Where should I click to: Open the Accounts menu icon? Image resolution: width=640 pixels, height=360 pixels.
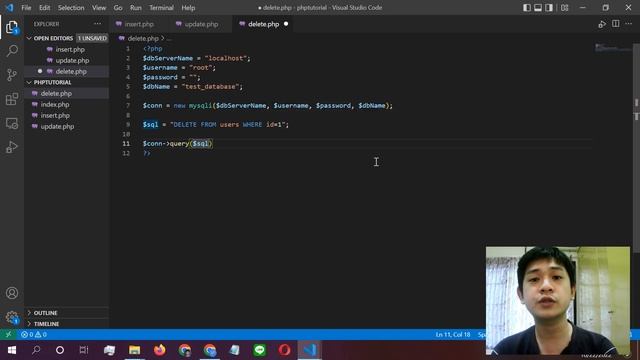tap(12, 293)
